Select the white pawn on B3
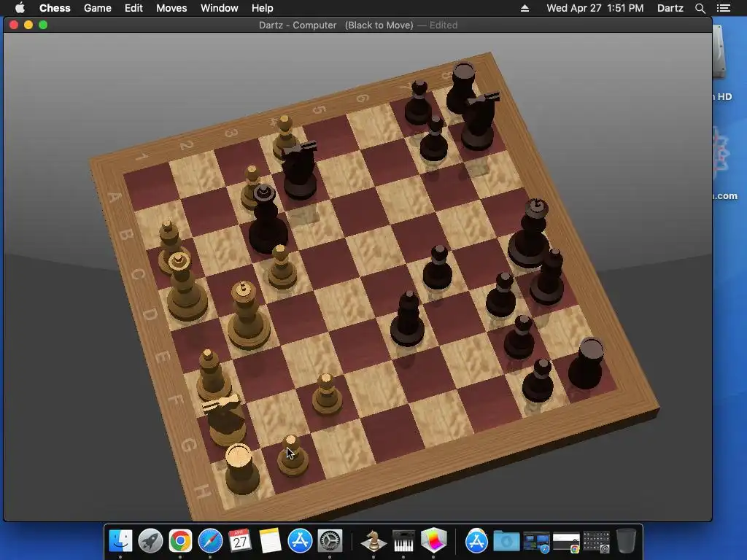 pos(251,187)
